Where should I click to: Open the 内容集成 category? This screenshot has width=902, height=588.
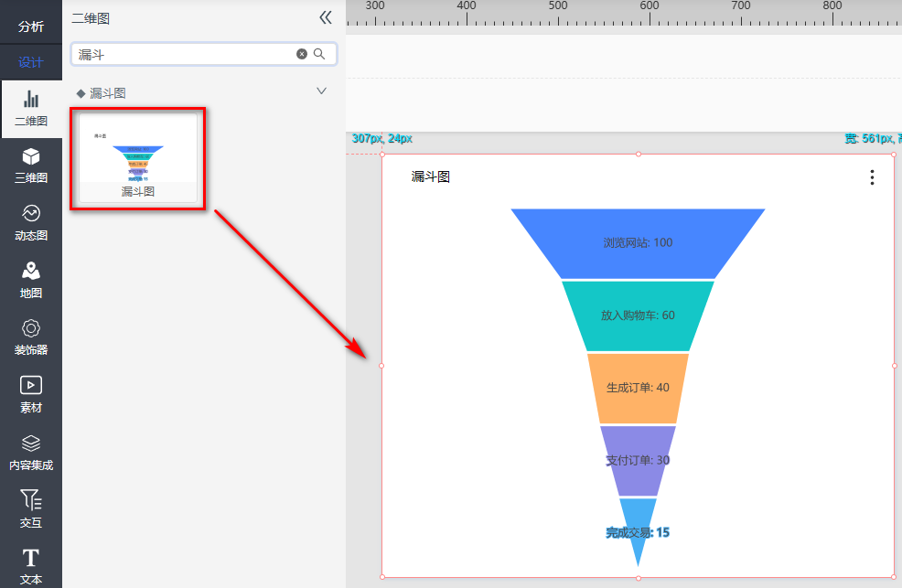[31, 453]
